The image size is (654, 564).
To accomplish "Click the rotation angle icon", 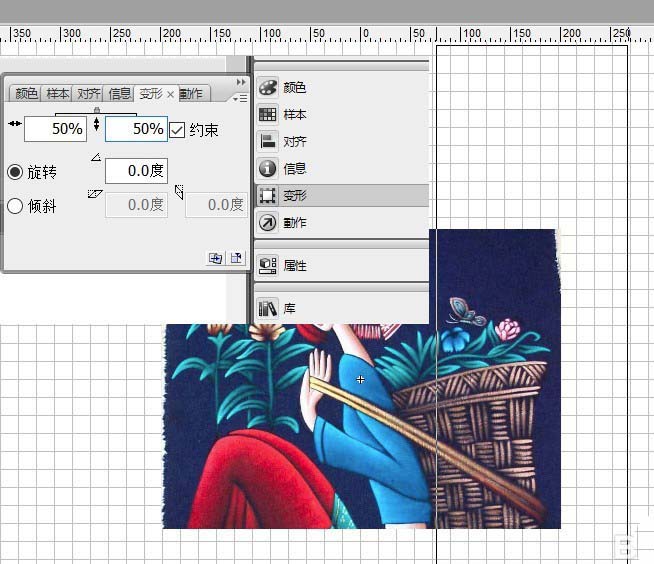I will tap(96, 157).
